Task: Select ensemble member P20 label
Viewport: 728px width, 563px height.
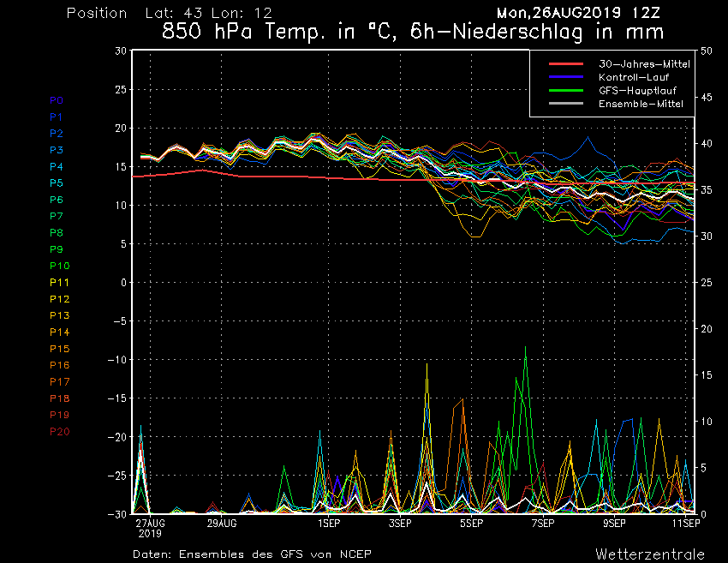Action: click(x=59, y=431)
